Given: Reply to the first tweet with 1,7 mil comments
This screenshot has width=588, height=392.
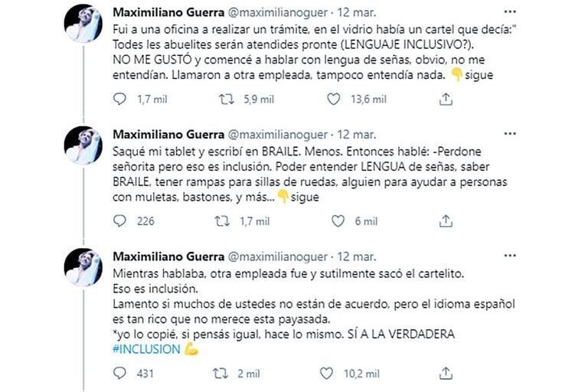Looking at the screenshot, I should (119, 99).
